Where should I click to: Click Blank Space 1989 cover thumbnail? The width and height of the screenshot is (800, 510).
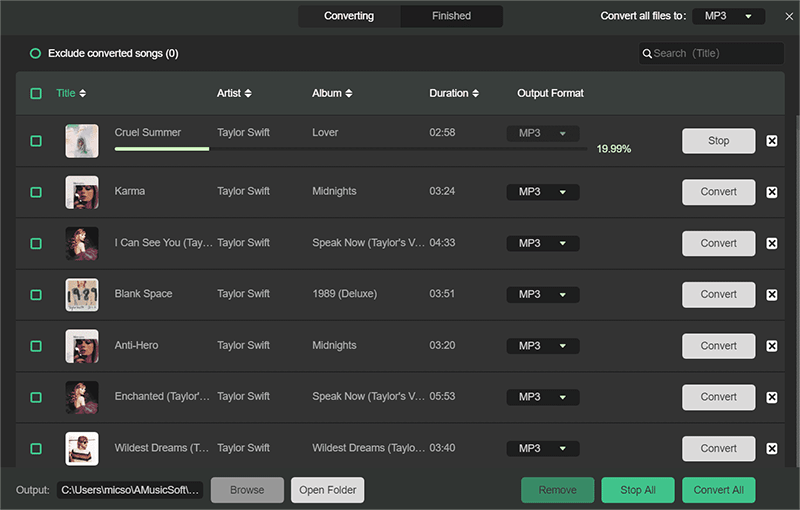(82, 295)
